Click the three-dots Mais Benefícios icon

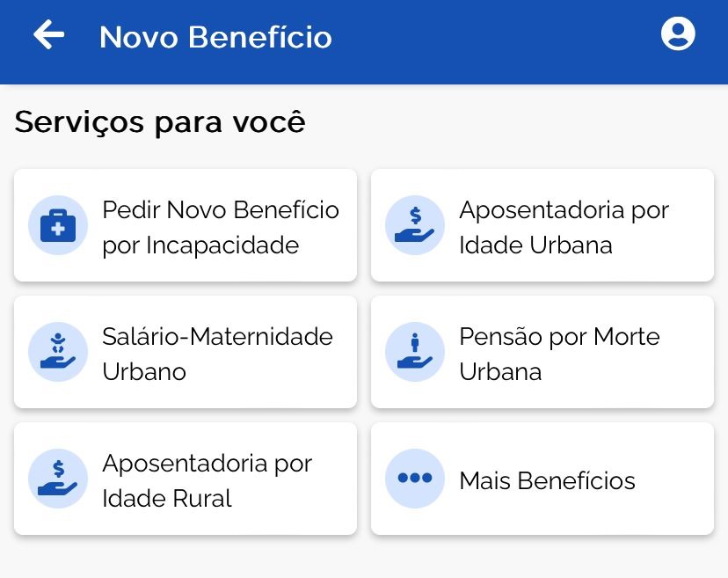tap(415, 479)
